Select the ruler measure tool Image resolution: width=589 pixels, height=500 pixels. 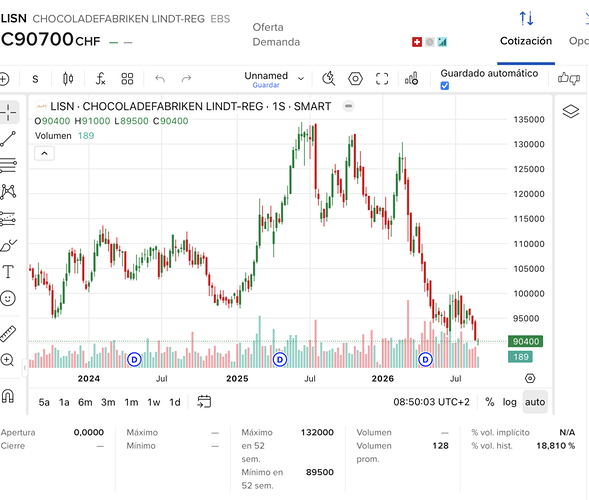pyautogui.click(x=8, y=333)
